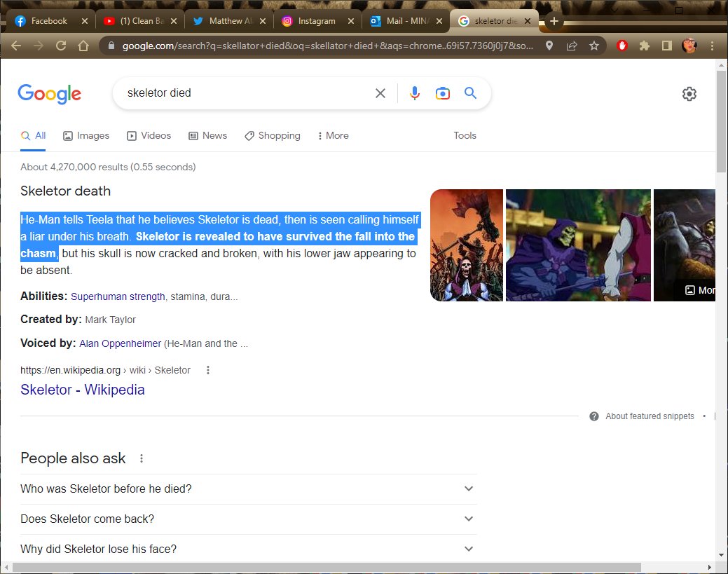This screenshot has width=728, height=574.
Task: Expand "Does Skeletor come back?" question
Action: click(x=249, y=519)
